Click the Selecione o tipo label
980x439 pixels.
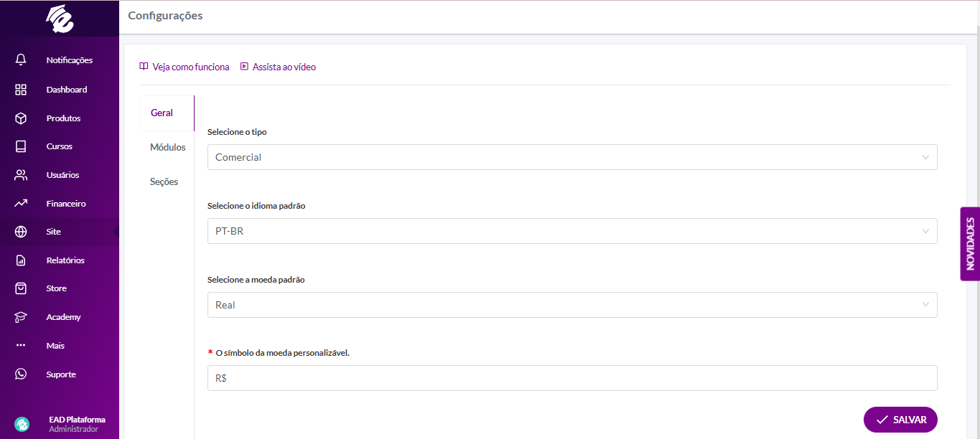click(x=238, y=132)
